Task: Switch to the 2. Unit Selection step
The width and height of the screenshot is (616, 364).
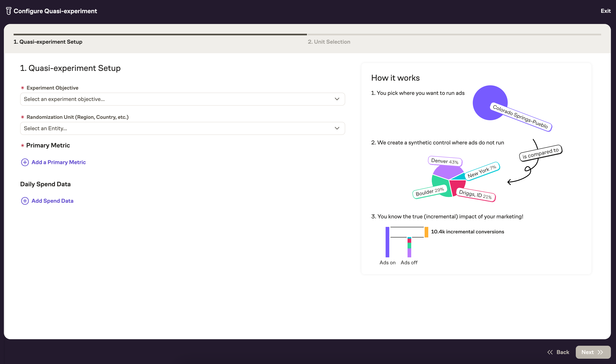Action: (x=329, y=42)
